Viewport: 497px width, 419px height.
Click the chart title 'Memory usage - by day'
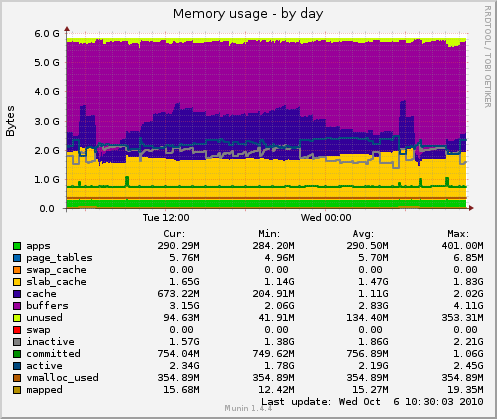pyautogui.click(x=248, y=14)
